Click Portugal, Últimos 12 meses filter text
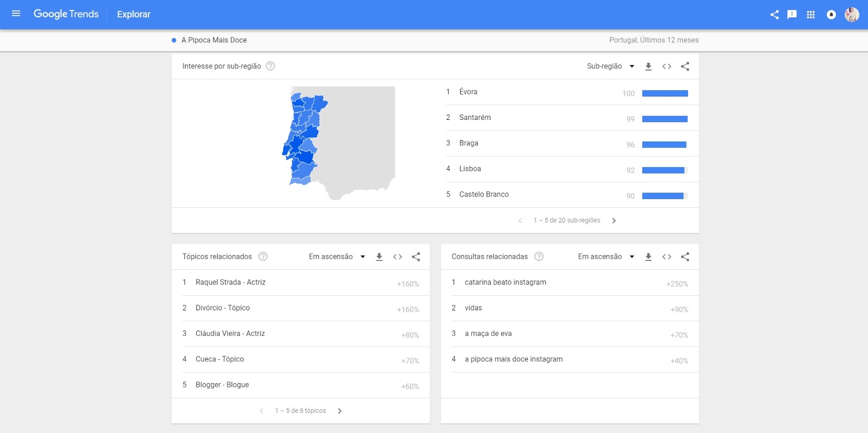 pos(654,40)
